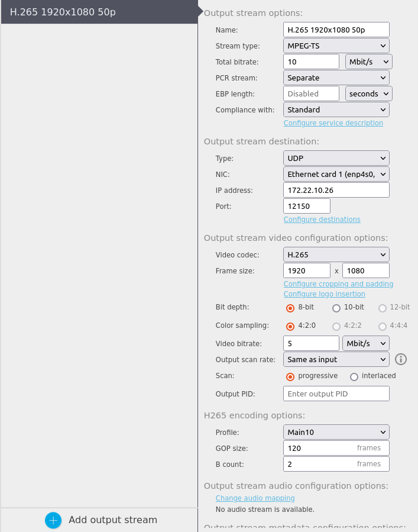418x532 pixels.
Task: Set scan to progressive
Action: [290, 376]
